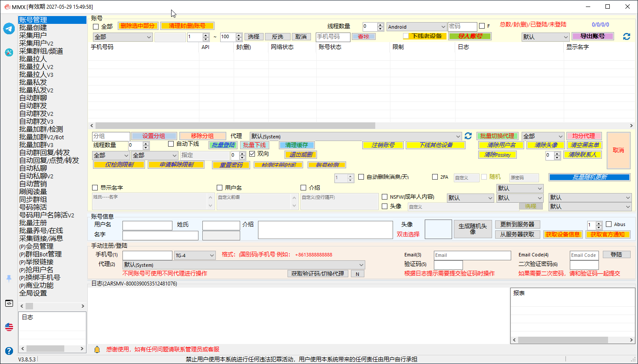Click the green 导入账号 button
The image size is (638, 364).
[470, 36]
